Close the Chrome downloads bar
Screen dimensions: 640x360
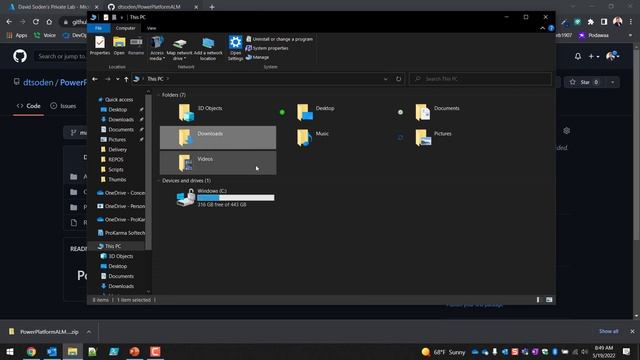point(633,331)
